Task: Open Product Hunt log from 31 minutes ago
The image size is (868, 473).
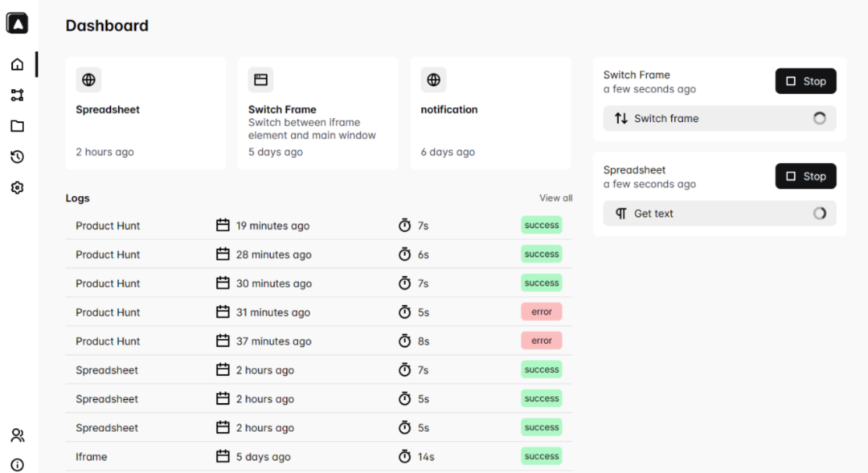Action: [108, 312]
